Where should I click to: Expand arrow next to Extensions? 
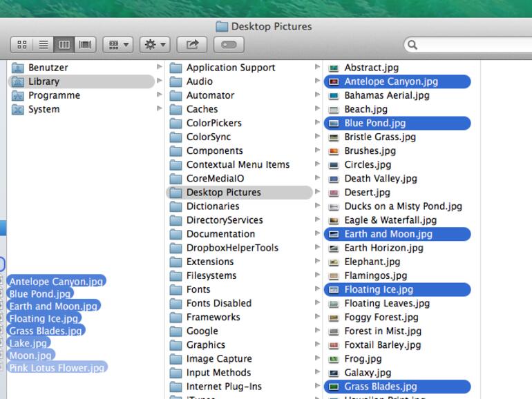coord(317,262)
